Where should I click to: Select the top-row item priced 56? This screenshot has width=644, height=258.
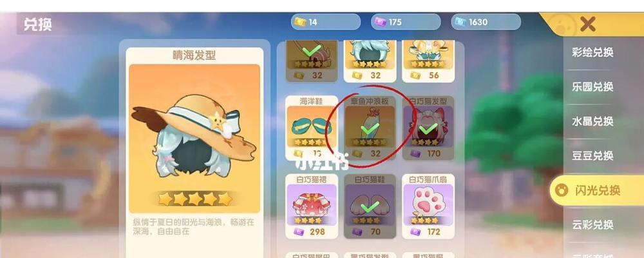[428, 61]
